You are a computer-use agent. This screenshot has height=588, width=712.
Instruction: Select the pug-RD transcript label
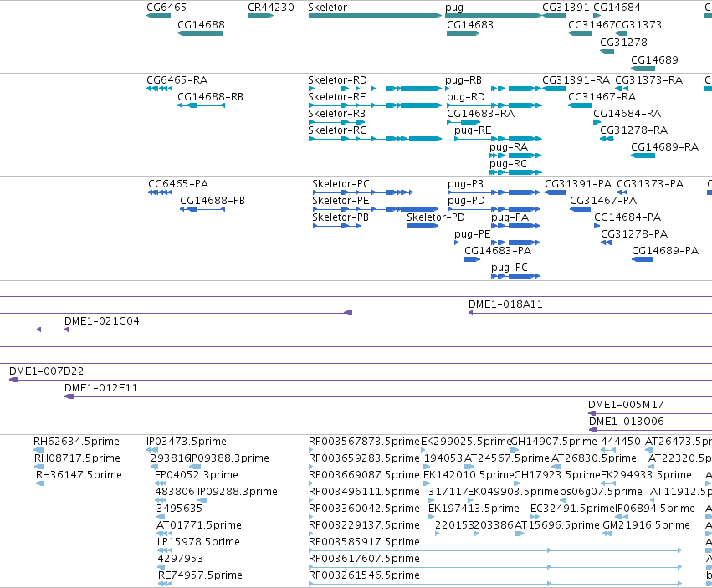[x=466, y=97]
